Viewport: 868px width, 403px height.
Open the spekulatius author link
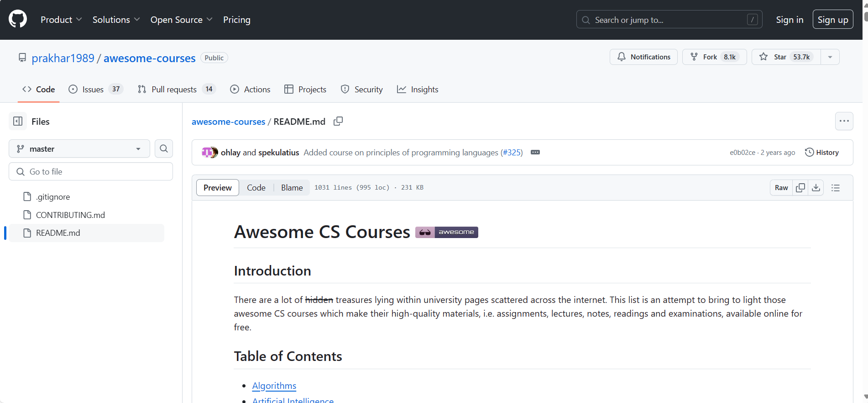[x=279, y=153]
